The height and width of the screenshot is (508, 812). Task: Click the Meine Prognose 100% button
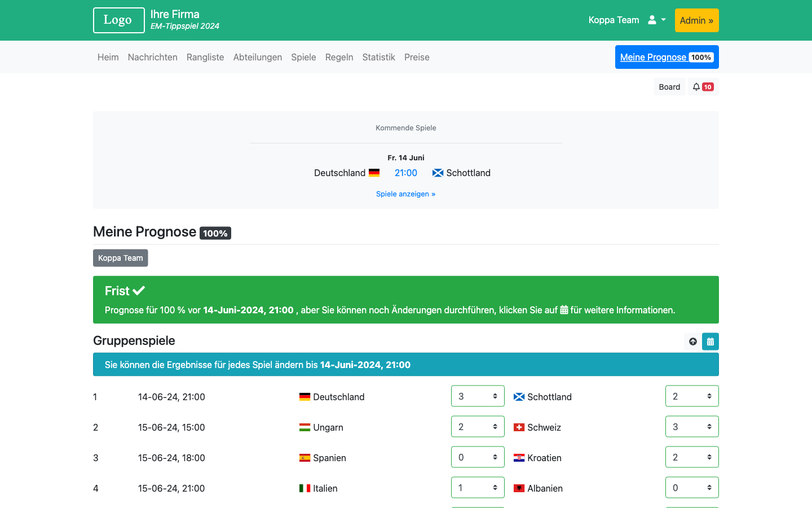tap(667, 57)
